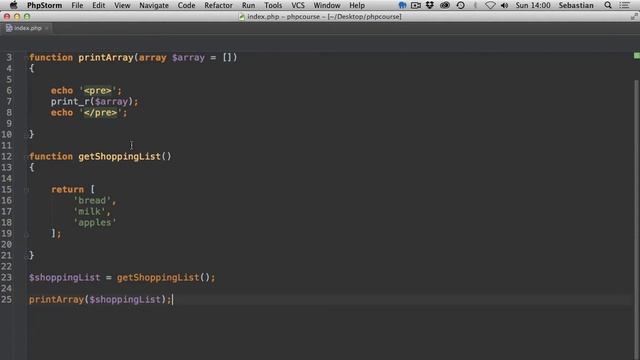Open the PhpStorm application menu

pos(44,5)
